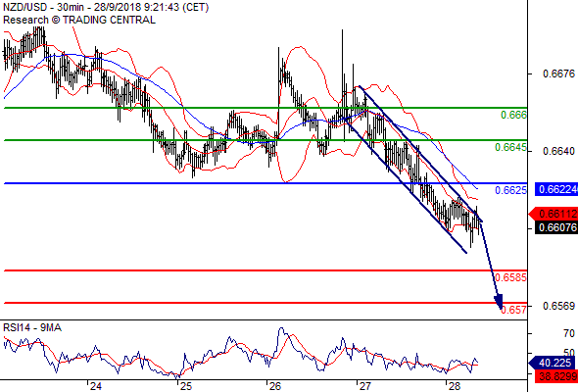Select the 0.6676 axis price value

(558, 74)
